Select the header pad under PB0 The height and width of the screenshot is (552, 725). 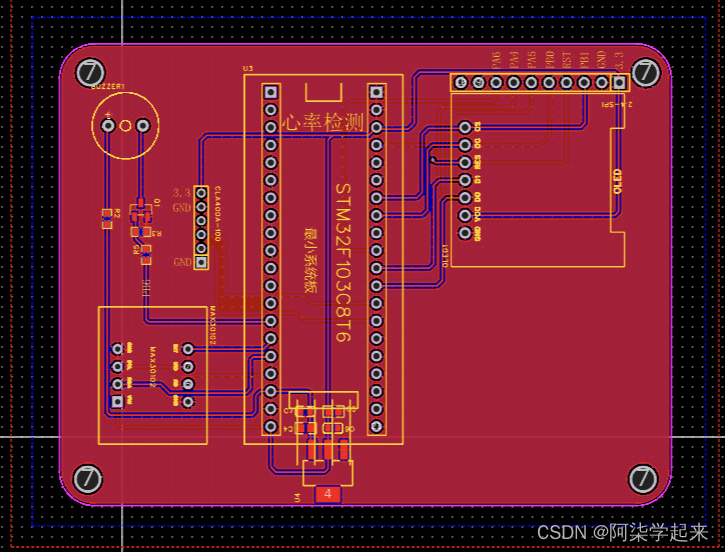click(x=549, y=83)
